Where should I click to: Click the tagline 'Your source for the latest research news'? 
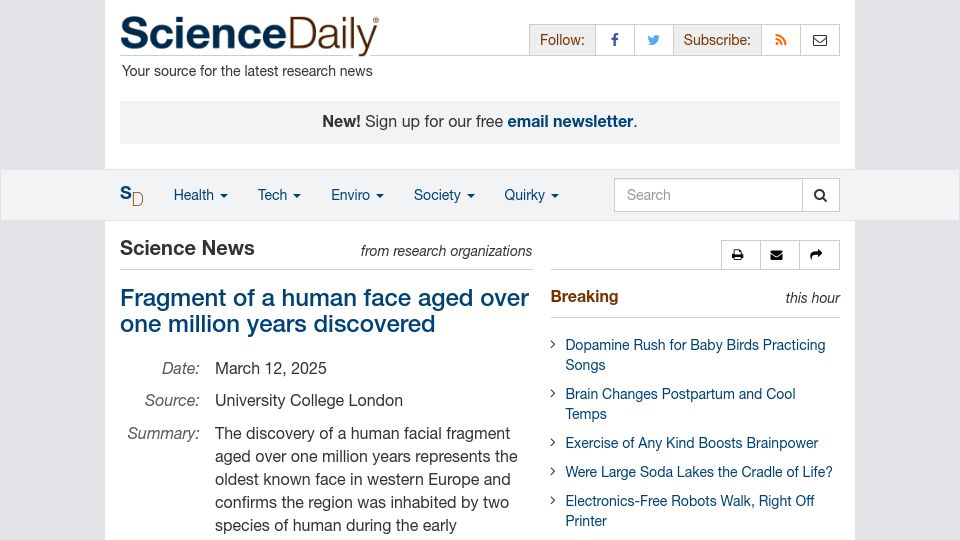point(247,71)
